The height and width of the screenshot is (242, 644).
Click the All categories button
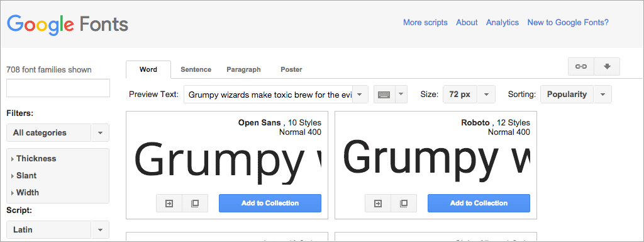pyautogui.click(x=49, y=133)
